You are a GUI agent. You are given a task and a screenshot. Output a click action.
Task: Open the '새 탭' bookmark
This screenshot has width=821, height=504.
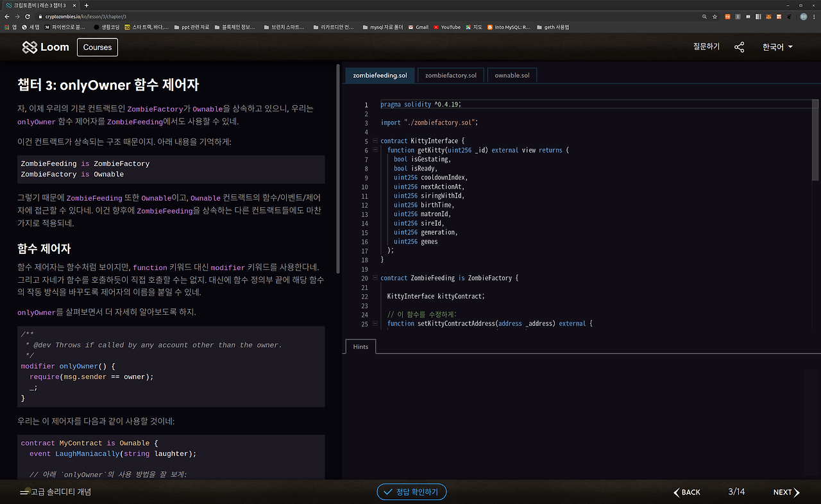(30, 27)
